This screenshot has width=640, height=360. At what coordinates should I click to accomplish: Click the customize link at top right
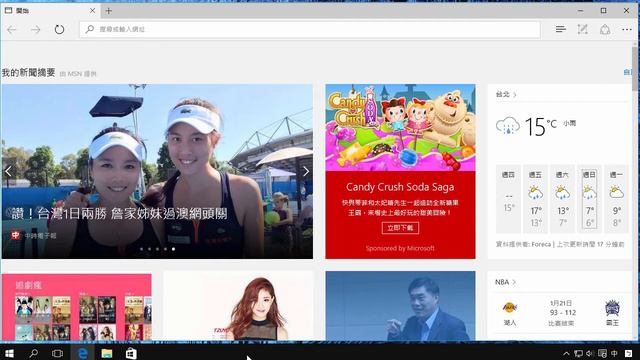pos(627,73)
